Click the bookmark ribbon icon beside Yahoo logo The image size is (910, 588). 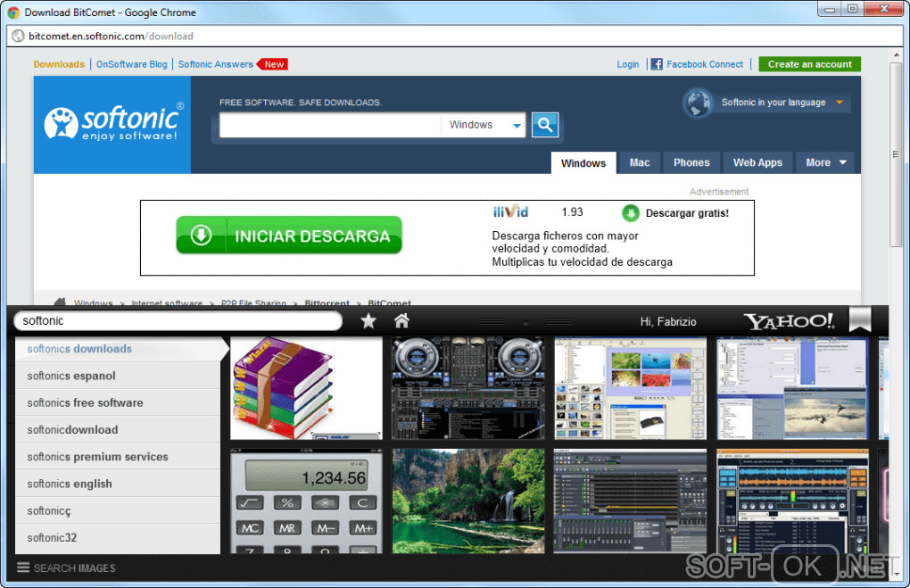860,319
